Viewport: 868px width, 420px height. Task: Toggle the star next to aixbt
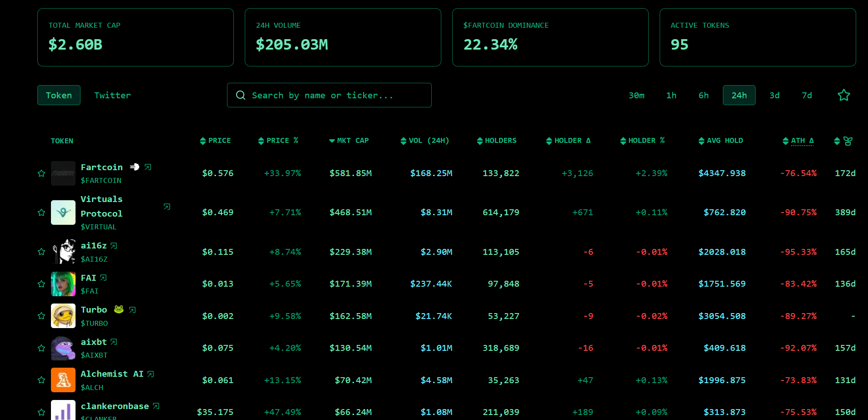(x=41, y=348)
